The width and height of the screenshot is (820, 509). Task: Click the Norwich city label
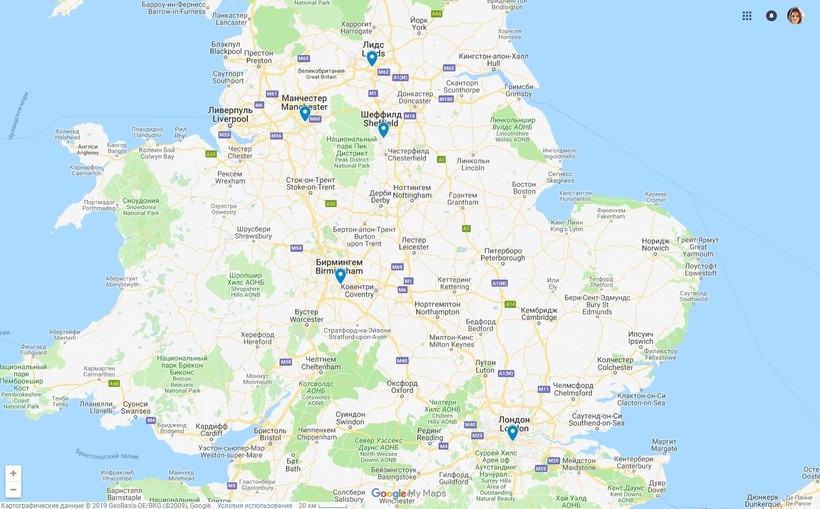coord(655,244)
